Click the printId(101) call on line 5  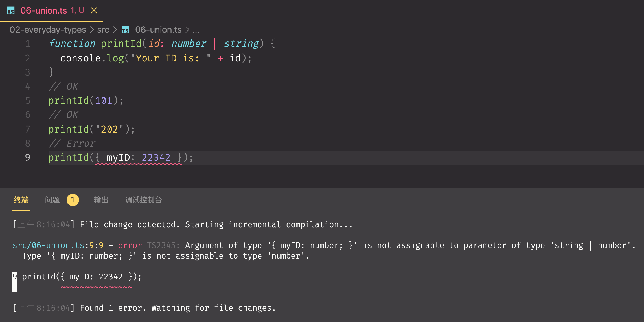[86, 101]
